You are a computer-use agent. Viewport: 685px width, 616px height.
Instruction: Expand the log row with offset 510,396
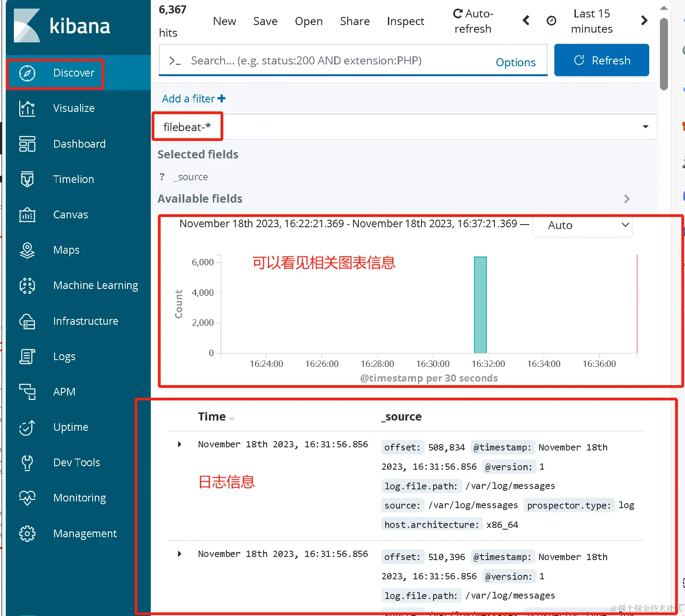point(179,554)
